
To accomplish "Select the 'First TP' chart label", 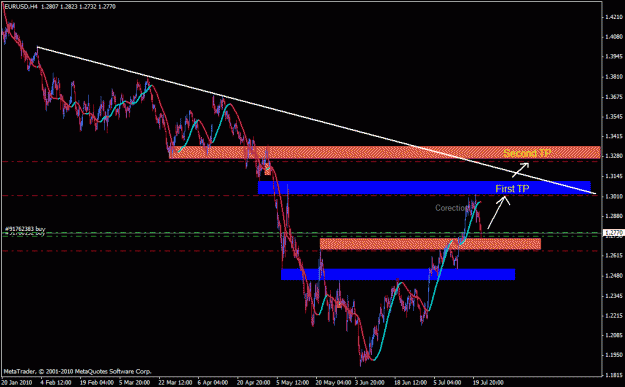I will 512,189.
